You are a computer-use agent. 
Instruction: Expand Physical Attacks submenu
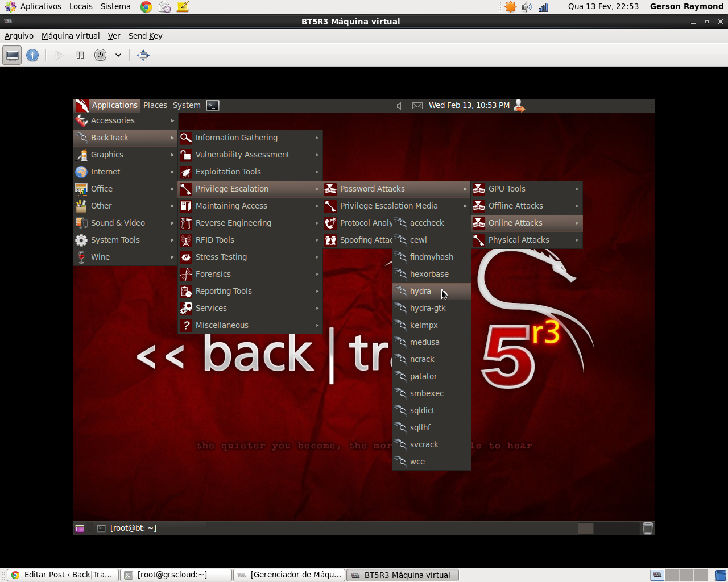click(x=527, y=240)
